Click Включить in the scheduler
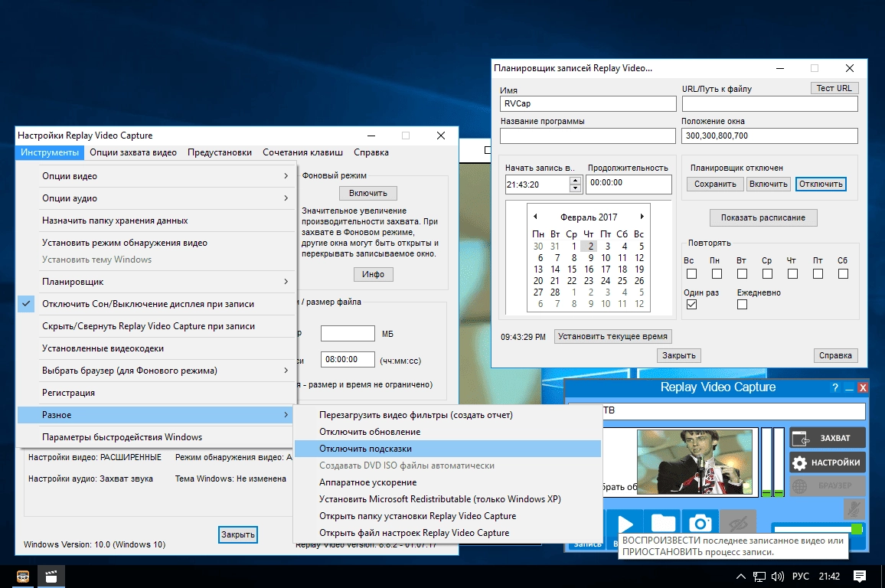885x588 pixels. 768,184
